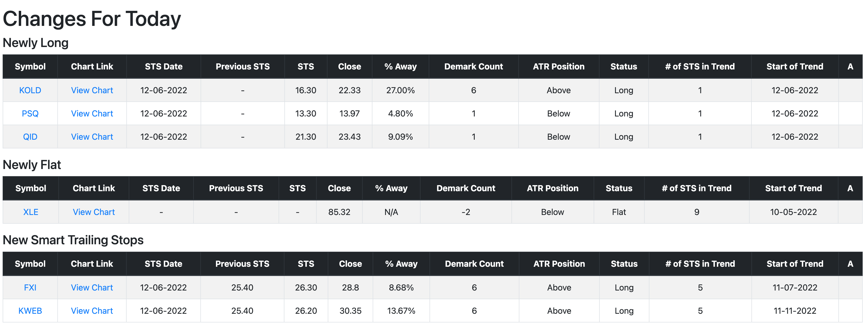The height and width of the screenshot is (328, 868).
Task: Click Start of Trend header in Newly Flat table
Action: (x=793, y=188)
